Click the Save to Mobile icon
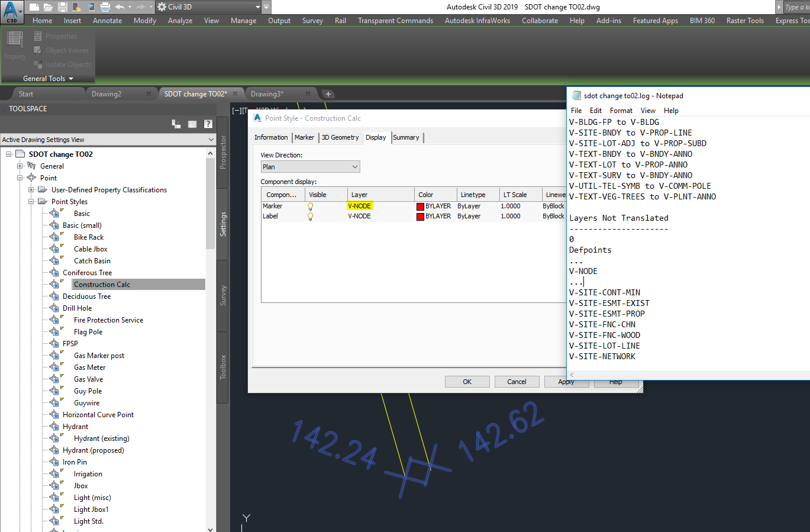Viewport: 810px width, 532px height. pos(91,7)
